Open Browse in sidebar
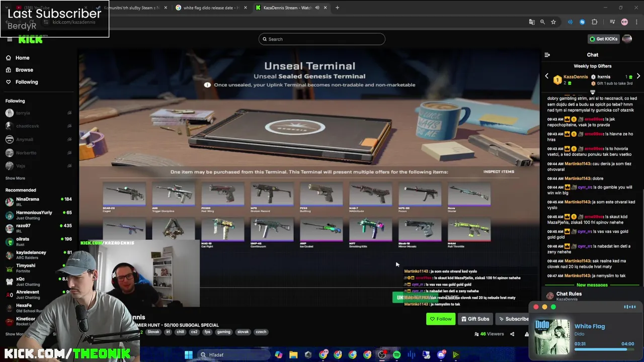The width and height of the screenshot is (644, 362). 19,70
